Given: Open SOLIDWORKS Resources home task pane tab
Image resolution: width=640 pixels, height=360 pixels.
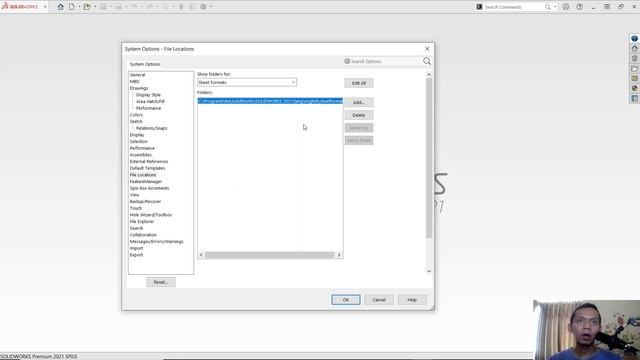Looking at the screenshot, I should click(634, 48).
